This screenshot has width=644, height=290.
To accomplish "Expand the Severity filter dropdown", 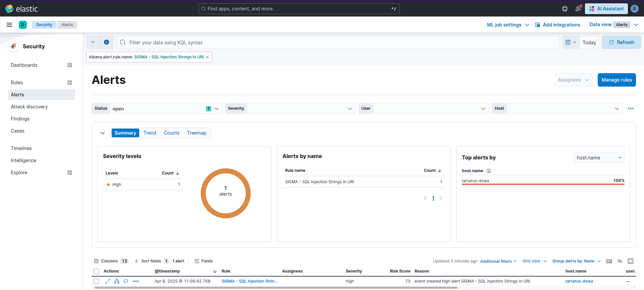I will [350, 108].
